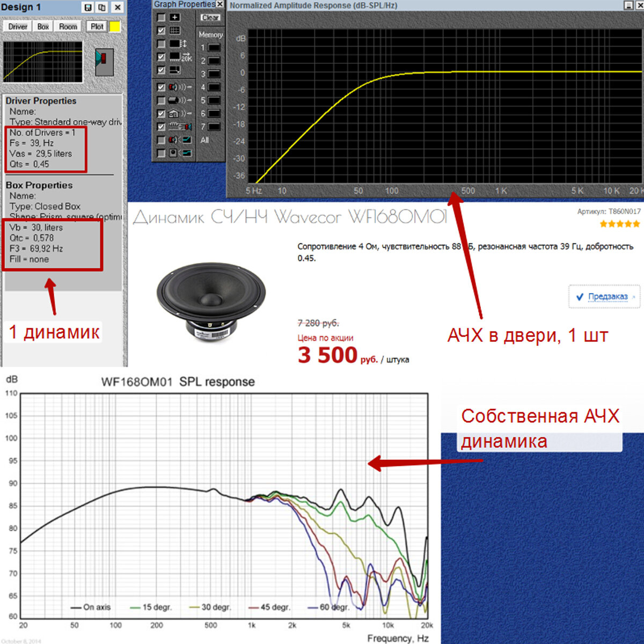Enable the speaker minimum response curve checkbox
Viewport: 644px width, 644px height.
161,140
